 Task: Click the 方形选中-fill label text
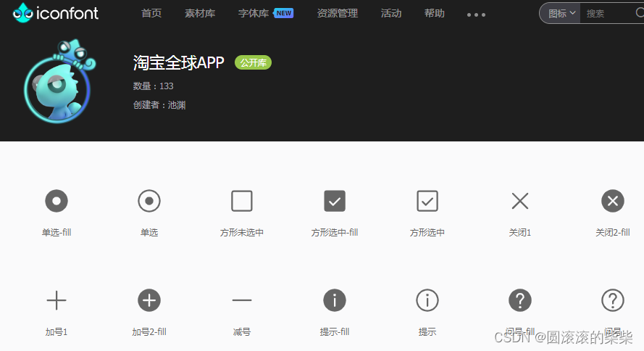335,233
